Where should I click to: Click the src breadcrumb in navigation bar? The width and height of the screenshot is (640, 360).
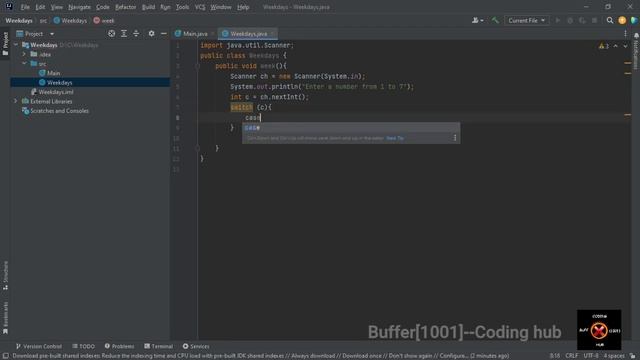coord(43,20)
